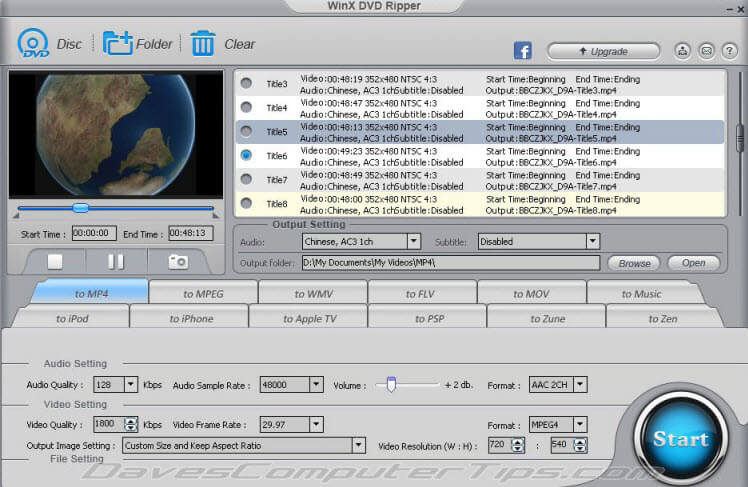Switch to the to MP4 tab
Screen dimensions: 748x487
[x=91, y=293]
